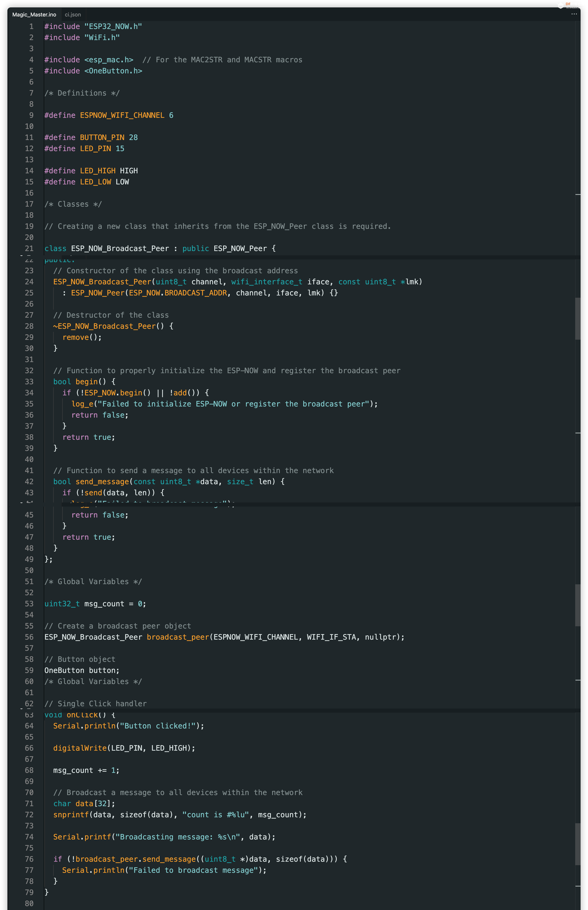Click the broadcast_peer object declaration
Screen dimensions: 588x910
coord(178,637)
